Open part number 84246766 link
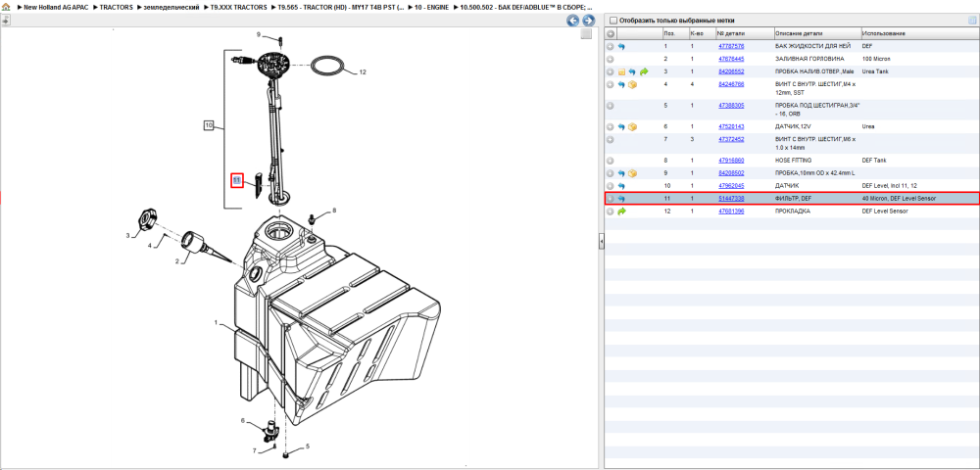The width and height of the screenshot is (980, 470). point(731,84)
